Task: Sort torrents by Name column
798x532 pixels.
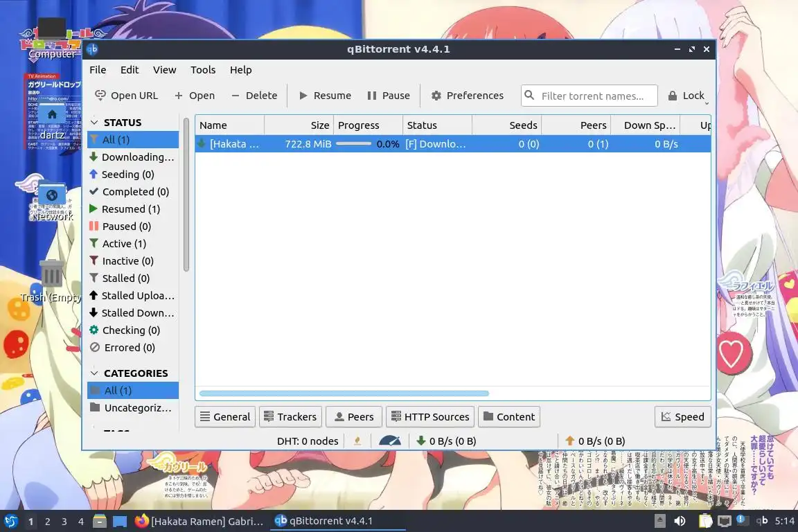Action: pyautogui.click(x=229, y=125)
